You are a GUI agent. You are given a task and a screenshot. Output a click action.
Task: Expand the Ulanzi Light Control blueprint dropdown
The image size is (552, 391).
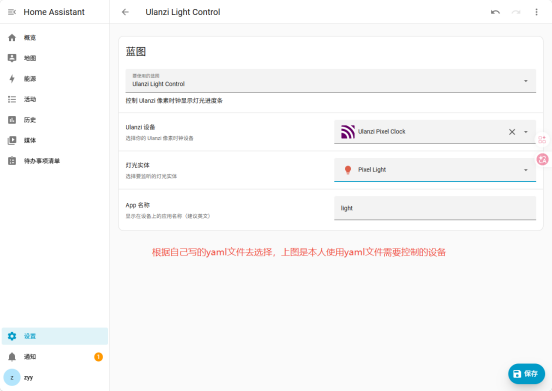tap(331, 81)
